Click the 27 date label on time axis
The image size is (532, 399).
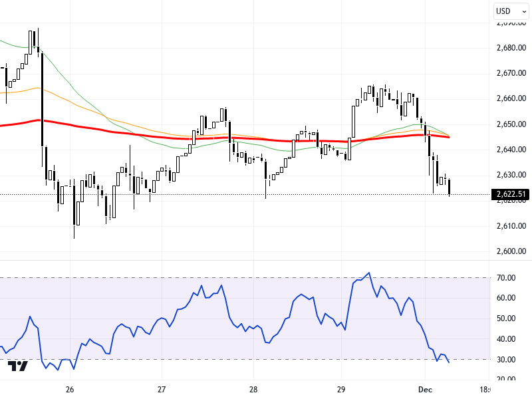pyautogui.click(x=162, y=389)
